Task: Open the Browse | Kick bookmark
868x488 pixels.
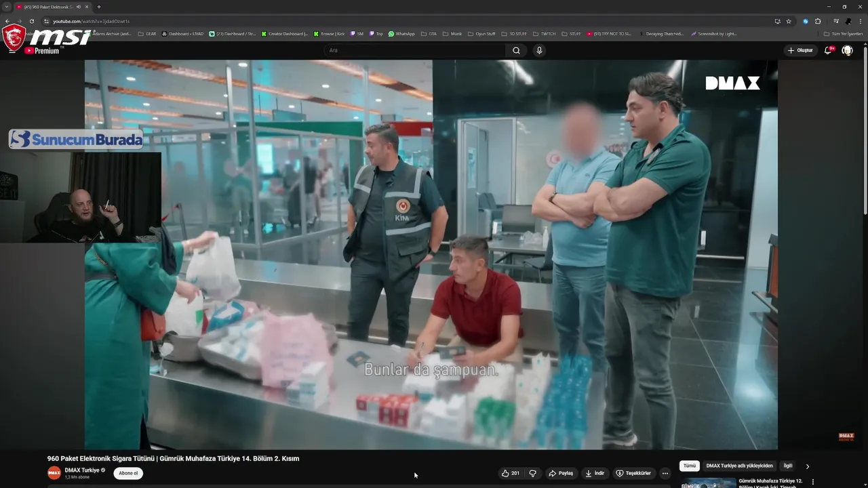Action: (x=329, y=33)
